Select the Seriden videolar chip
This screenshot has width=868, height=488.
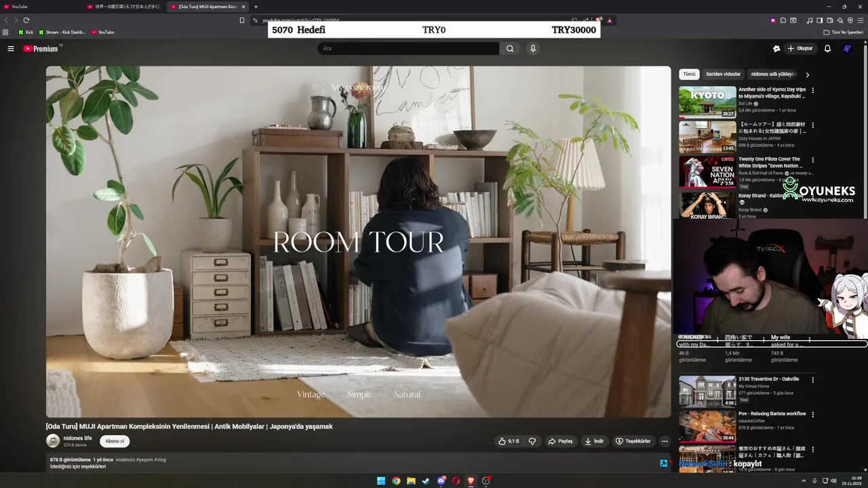pyautogui.click(x=723, y=74)
